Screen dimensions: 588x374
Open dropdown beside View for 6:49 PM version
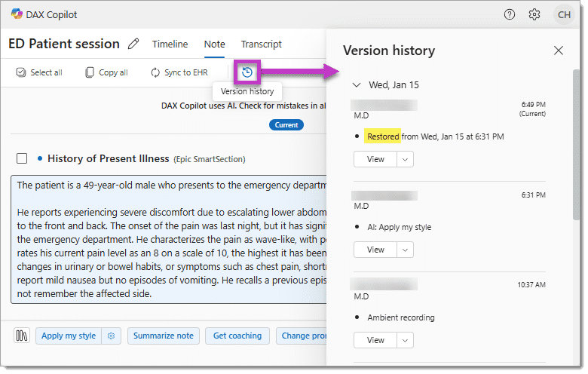point(405,159)
